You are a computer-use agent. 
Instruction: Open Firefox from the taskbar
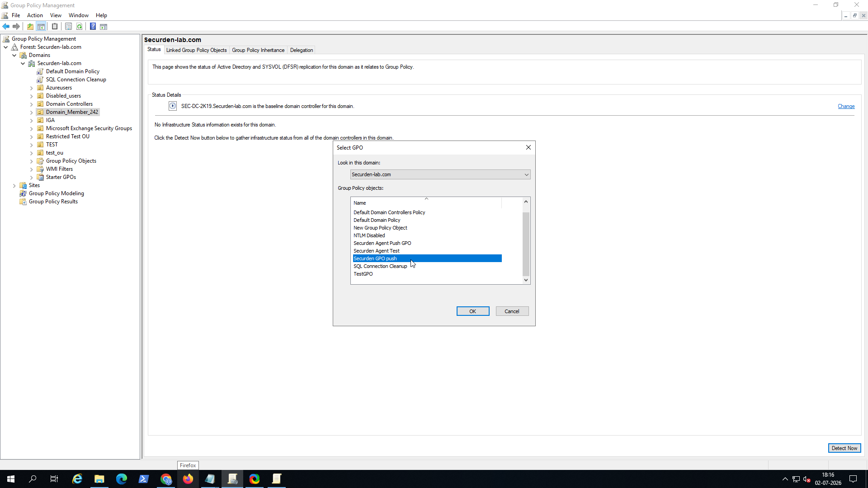click(x=188, y=479)
